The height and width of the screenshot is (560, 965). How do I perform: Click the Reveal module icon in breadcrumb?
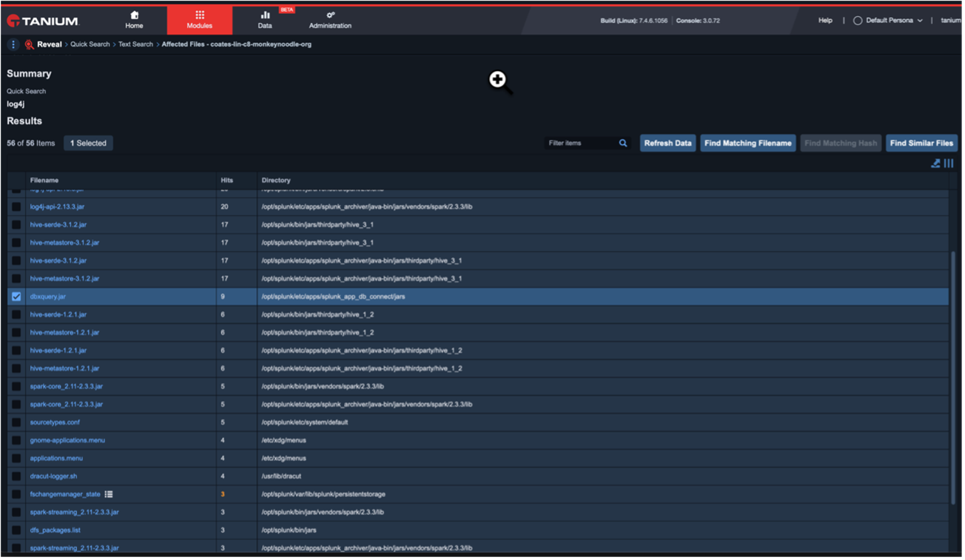click(x=29, y=44)
